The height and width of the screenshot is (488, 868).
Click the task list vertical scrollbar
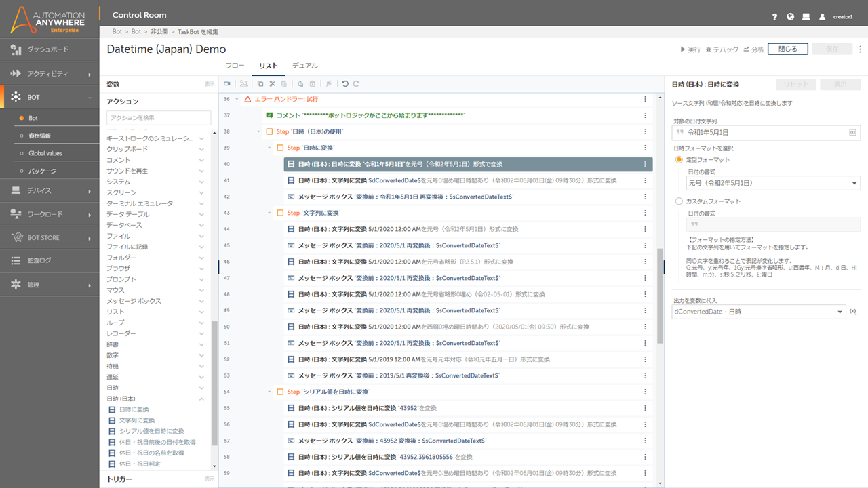[659, 297]
